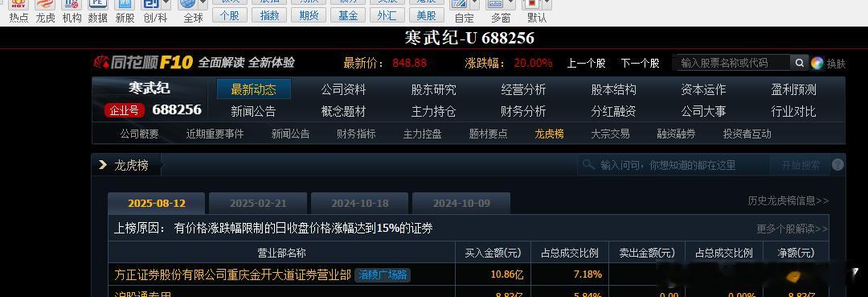The height and width of the screenshot is (297, 868).
Task: Click the 同花顺 F10 logo
Action: click(143, 63)
